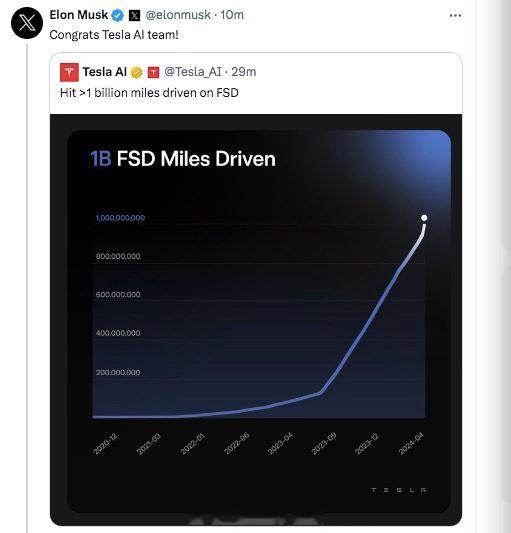Screen dimensions: 511x533
Task: Click the X affiliation badge beside Elon Musk
Action: [x=134, y=15]
